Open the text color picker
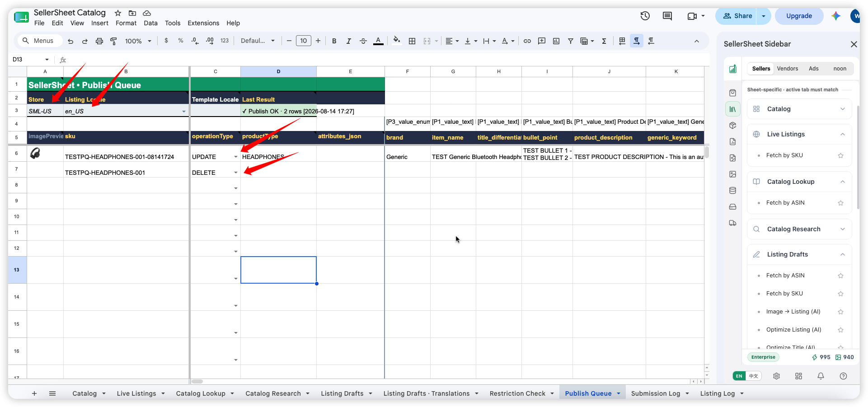The image size is (868, 407). pyautogui.click(x=378, y=41)
